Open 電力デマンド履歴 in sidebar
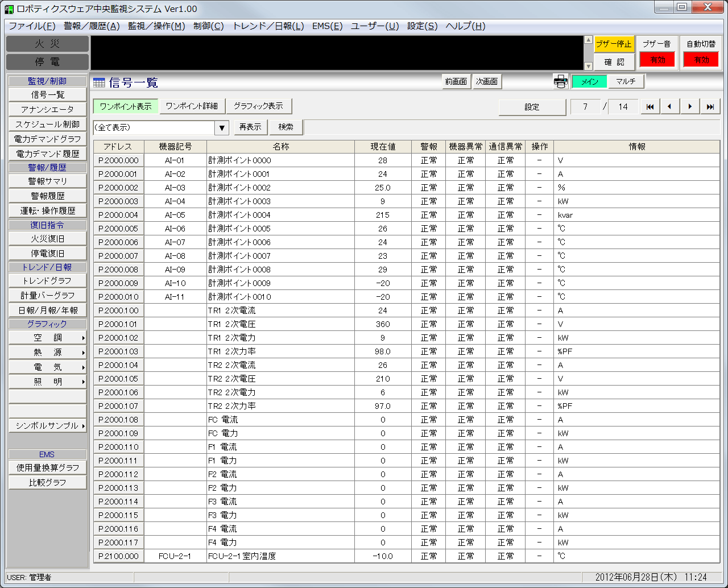Screen dimensions: 728x588 pyautogui.click(x=48, y=154)
